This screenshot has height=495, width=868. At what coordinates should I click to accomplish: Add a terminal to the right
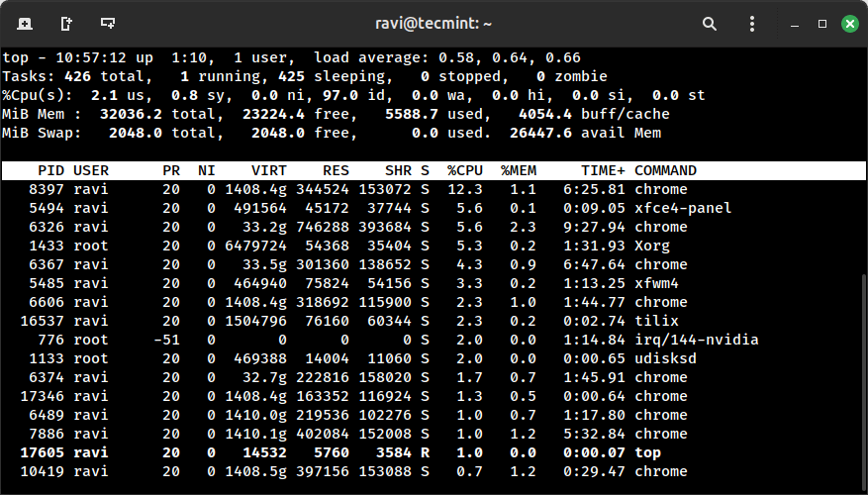pyautogui.click(x=66, y=23)
